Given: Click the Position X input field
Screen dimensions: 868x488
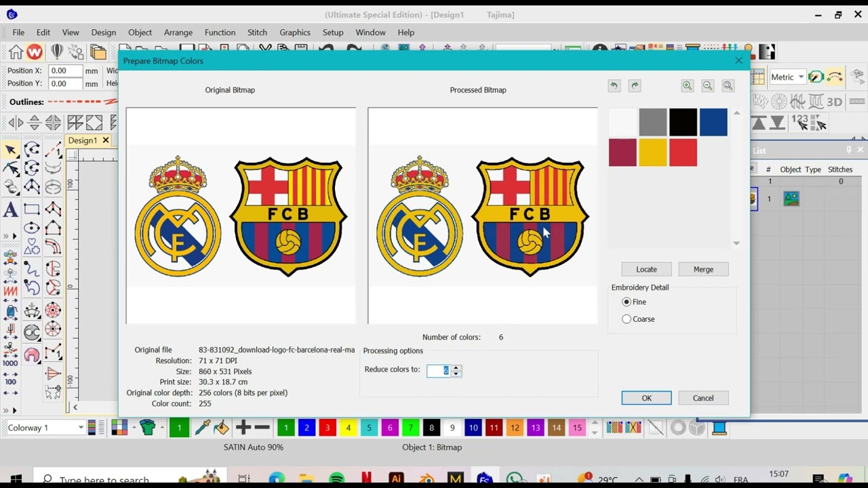Looking at the screenshot, I should (x=66, y=70).
